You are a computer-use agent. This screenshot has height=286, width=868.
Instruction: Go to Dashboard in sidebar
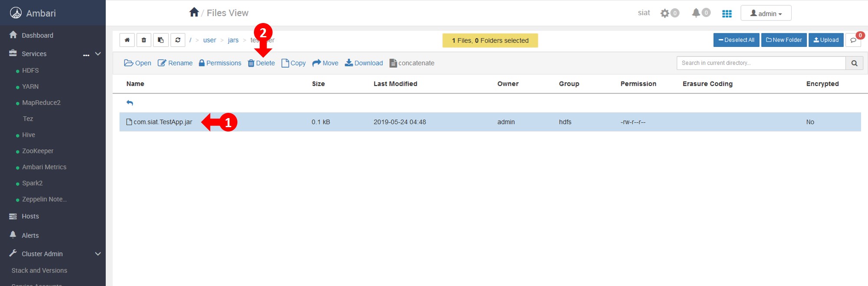(x=37, y=36)
